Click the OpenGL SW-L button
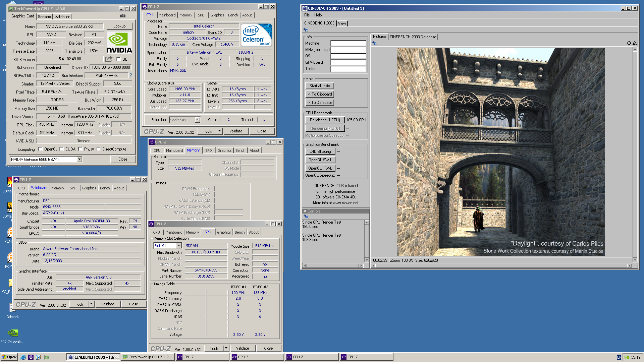Image resolution: width=644 pixels, height=362 pixels. point(320,160)
